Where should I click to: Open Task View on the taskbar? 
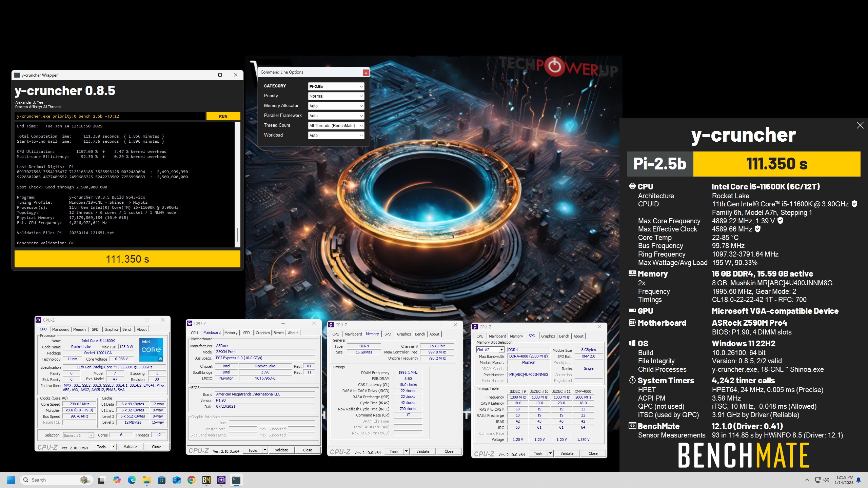pyautogui.click(x=101, y=480)
